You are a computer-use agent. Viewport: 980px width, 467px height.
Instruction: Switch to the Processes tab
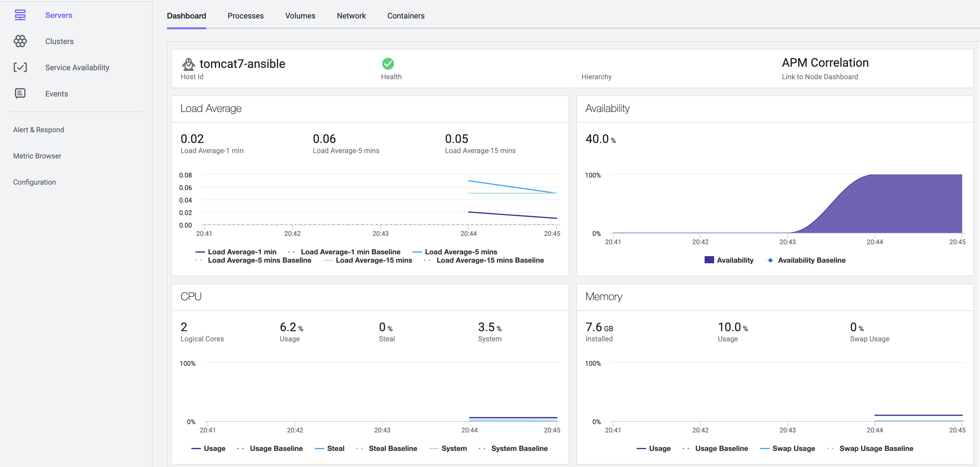tap(245, 15)
